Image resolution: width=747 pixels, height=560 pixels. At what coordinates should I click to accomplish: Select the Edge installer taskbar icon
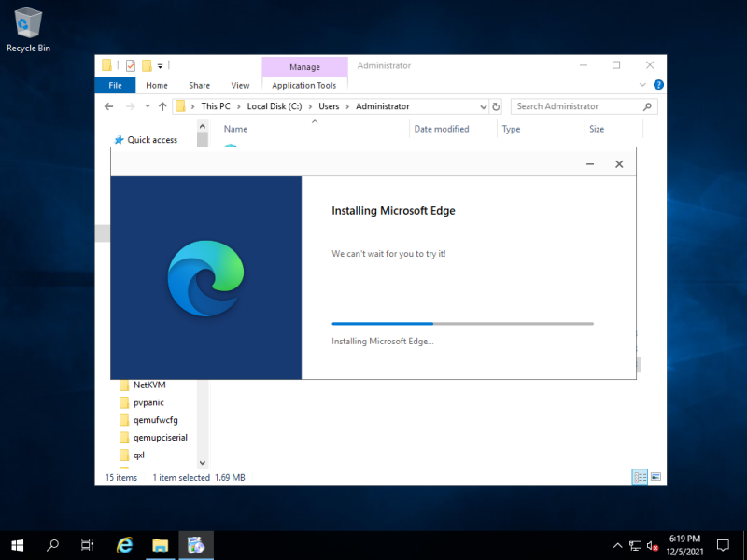point(196,545)
